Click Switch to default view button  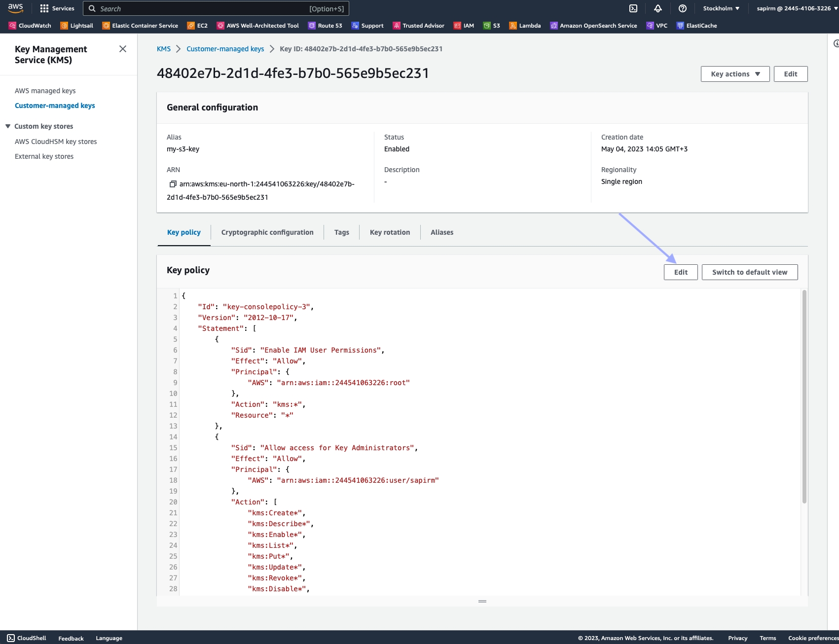tap(749, 272)
